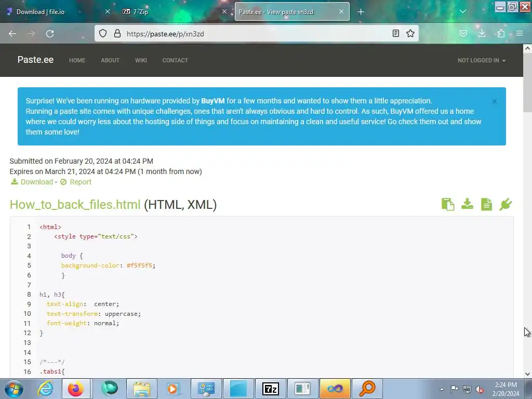Open the Firefox downloads panel icon
Screen dimensions: 532x399
pos(482,33)
